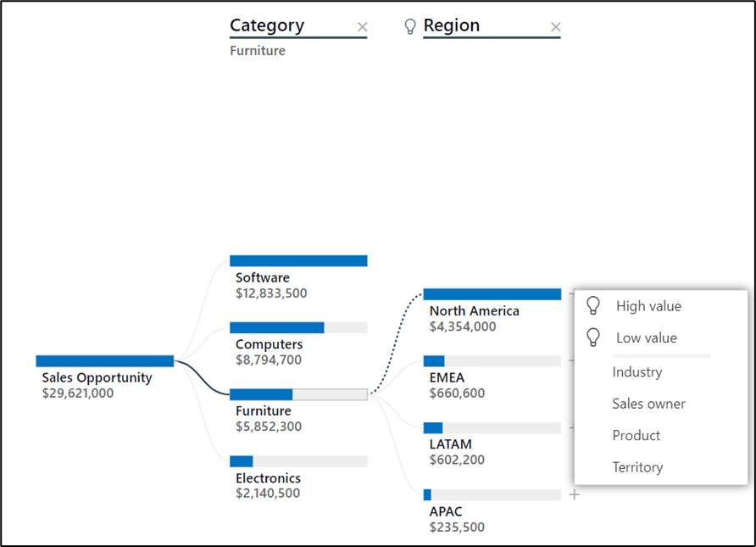
Task: Pick Product from the breakdown list
Action: click(x=636, y=435)
